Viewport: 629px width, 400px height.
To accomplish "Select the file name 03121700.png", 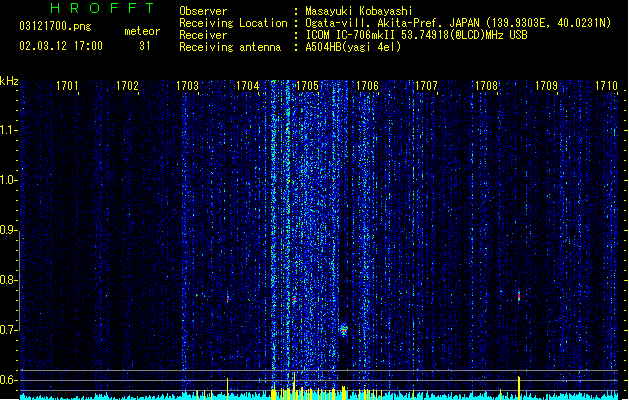I will tap(55, 26).
